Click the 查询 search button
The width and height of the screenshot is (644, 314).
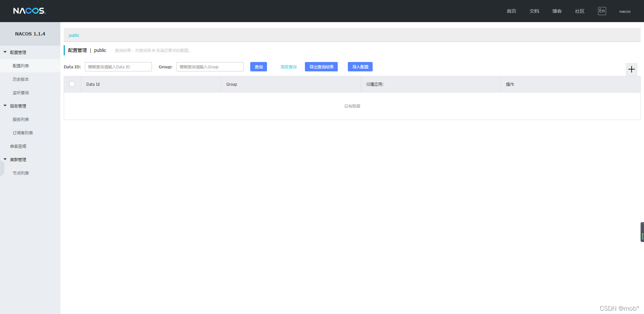(x=259, y=67)
